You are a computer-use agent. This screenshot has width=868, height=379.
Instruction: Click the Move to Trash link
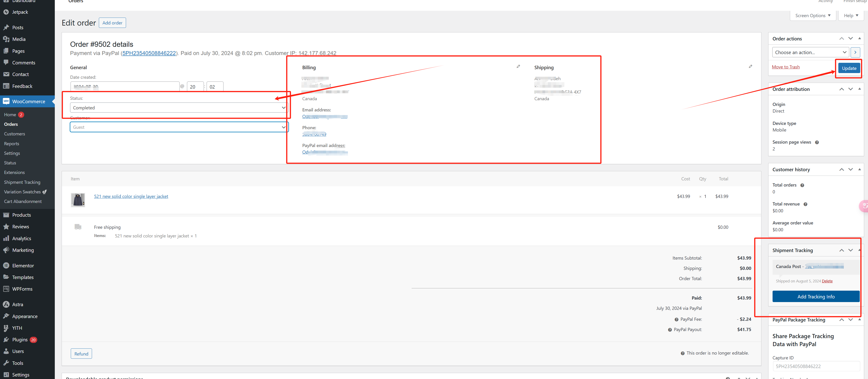(x=786, y=67)
